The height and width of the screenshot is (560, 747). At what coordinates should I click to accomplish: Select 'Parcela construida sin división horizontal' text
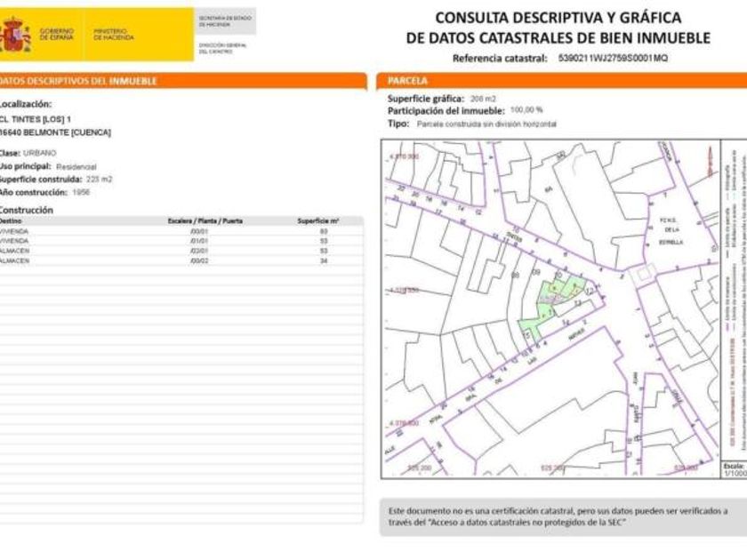486,124
